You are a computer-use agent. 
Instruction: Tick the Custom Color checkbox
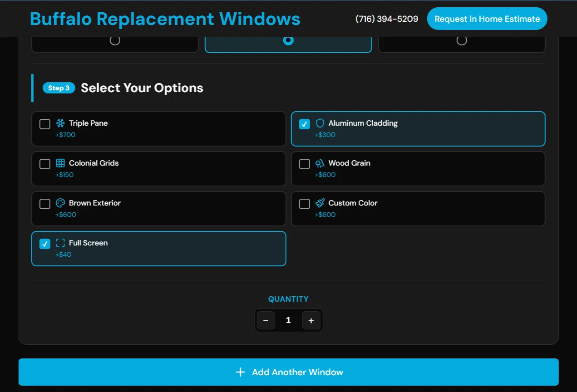tap(305, 204)
